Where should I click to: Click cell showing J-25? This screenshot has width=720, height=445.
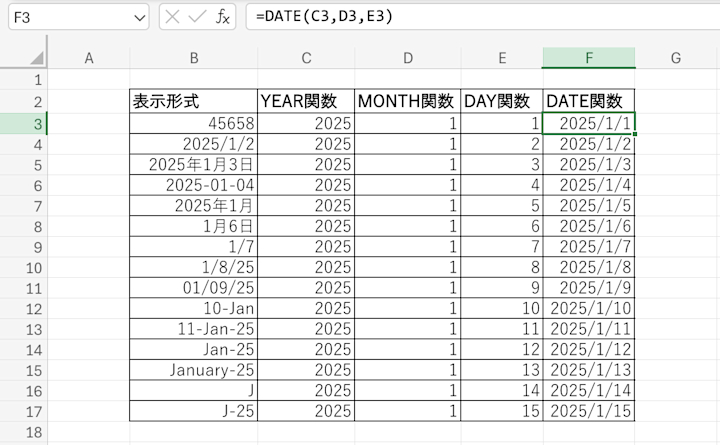[x=193, y=411]
